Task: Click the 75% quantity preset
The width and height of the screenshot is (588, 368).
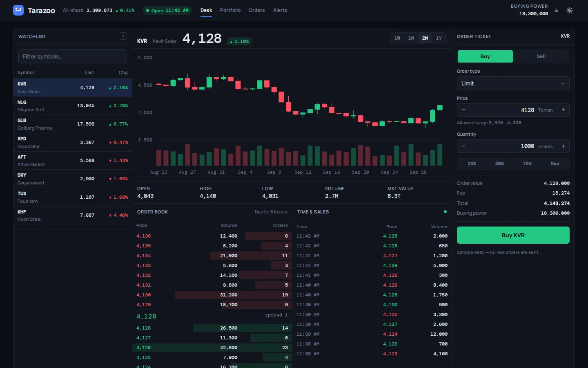Action: [527, 164]
